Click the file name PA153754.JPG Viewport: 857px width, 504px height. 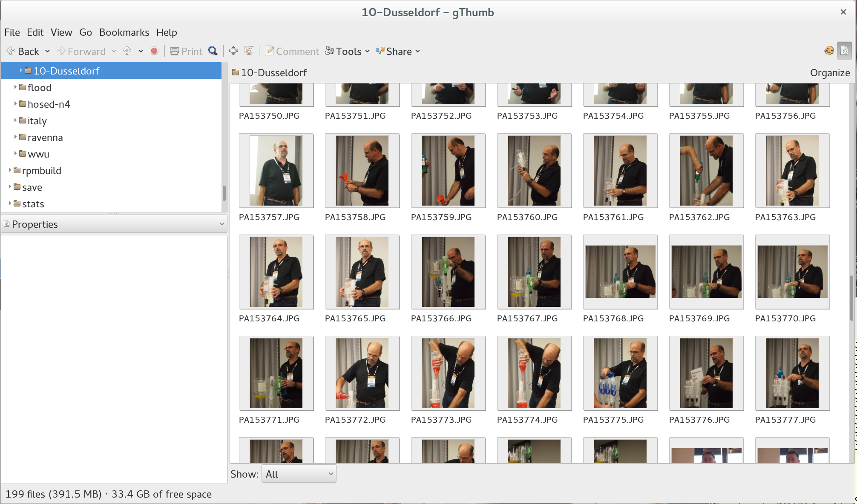pos(613,116)
